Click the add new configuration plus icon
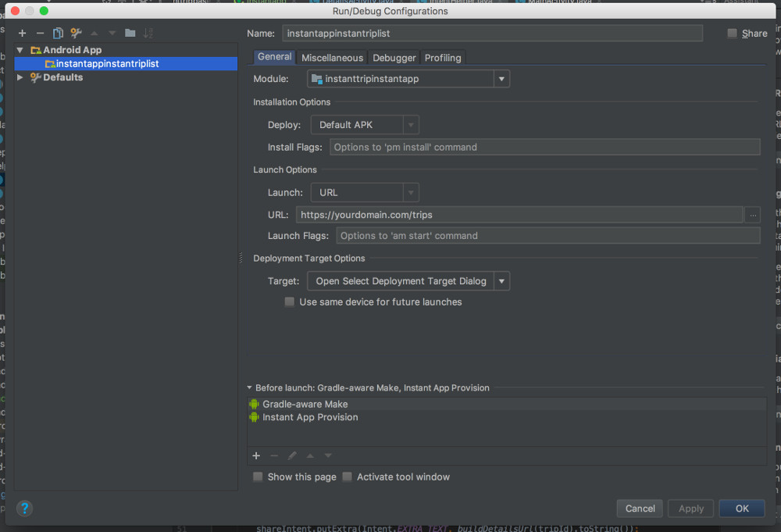The width and height of the screenshot is (781, 532). click(x=22, y=33)
